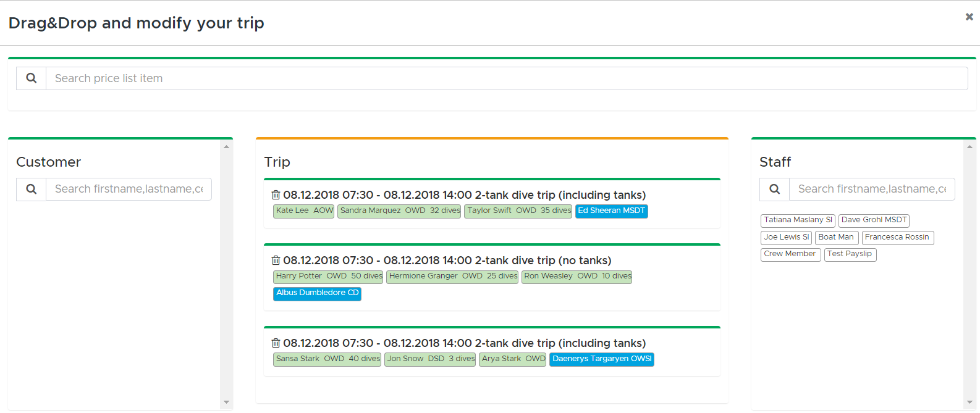Viewport: 980px width, 413px height.
Task: Click the Customer panel scroll up arrow
Action: 226,147
